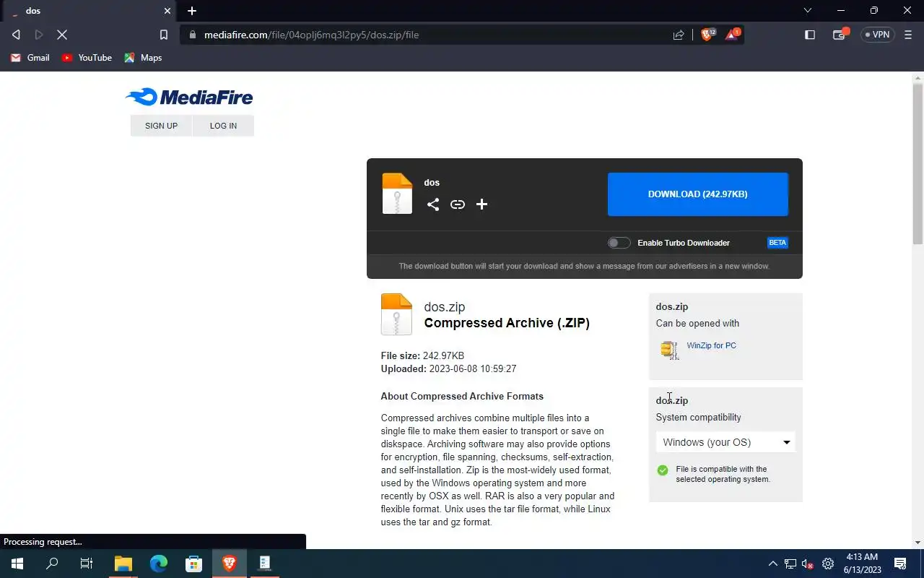Open Task View on taskbar
This screenshot has width=924, height=578.
pyautogui.click(x=87, y=564)
